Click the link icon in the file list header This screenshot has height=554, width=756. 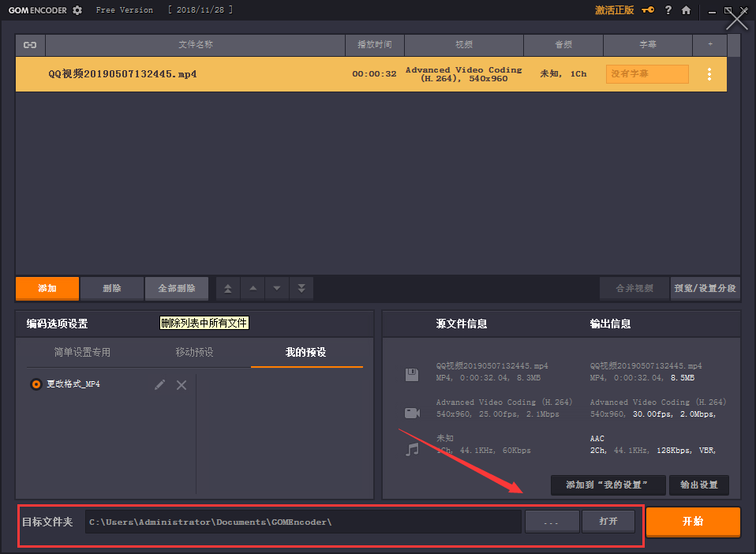[x=30, y=45]
